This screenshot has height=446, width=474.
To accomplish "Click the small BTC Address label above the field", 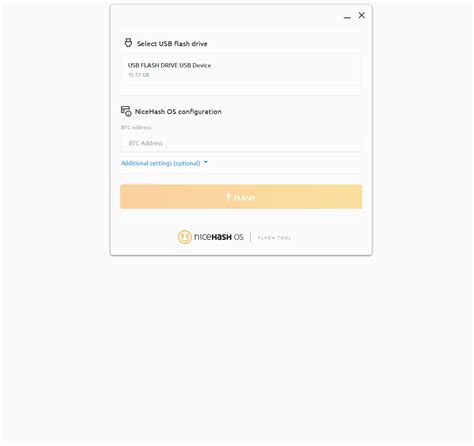I will coord(136,127).
